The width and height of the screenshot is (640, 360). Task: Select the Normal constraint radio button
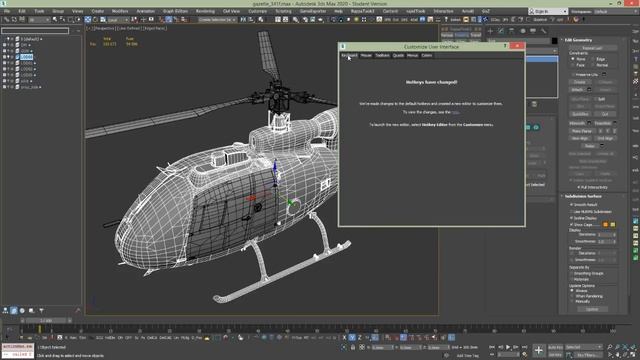[x=593, y=65]
